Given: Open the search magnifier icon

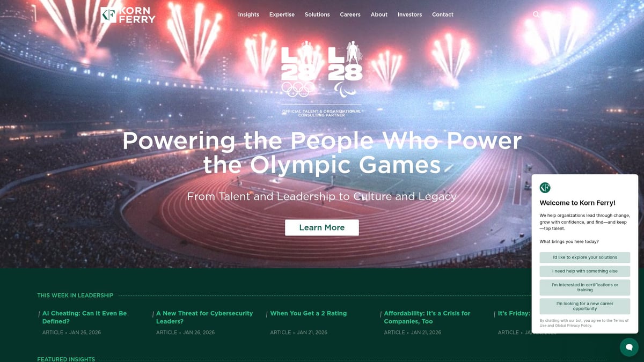Looking at the screenshot, I should point(536,14).
